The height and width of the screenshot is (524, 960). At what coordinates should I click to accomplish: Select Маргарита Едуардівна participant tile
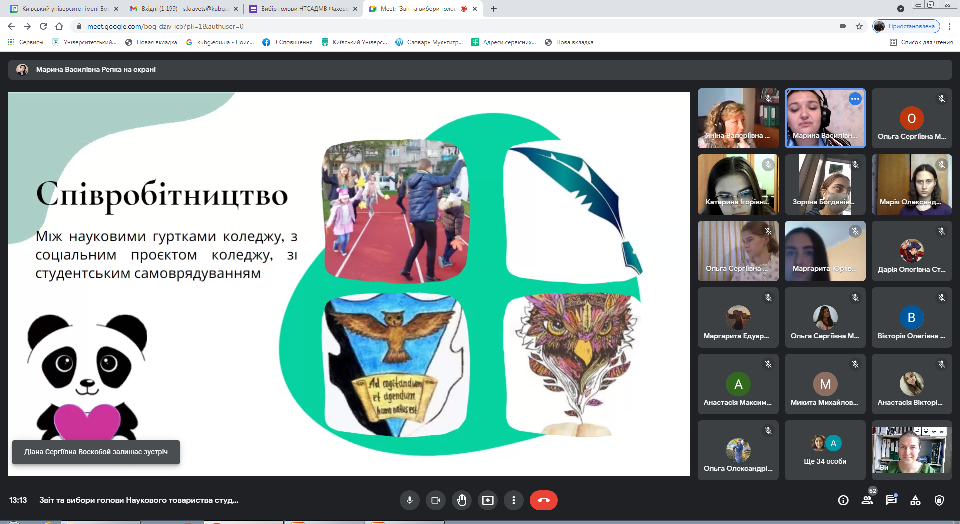click(738, 318)
